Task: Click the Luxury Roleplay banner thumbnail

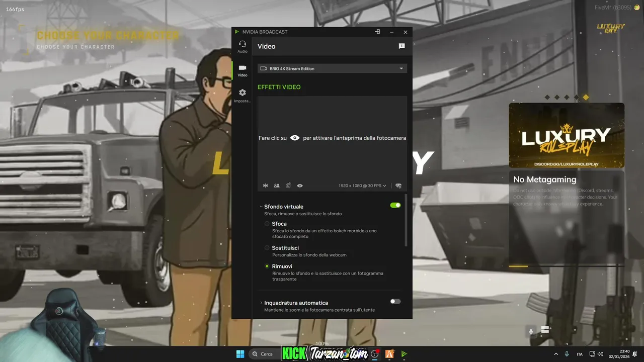Action: click(x=567, y=135)
